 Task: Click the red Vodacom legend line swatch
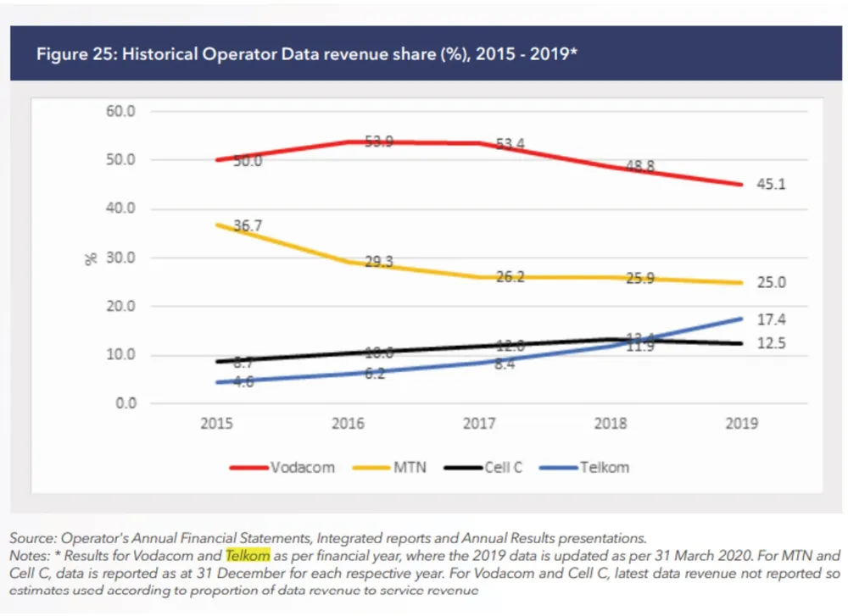click(248, 468)
